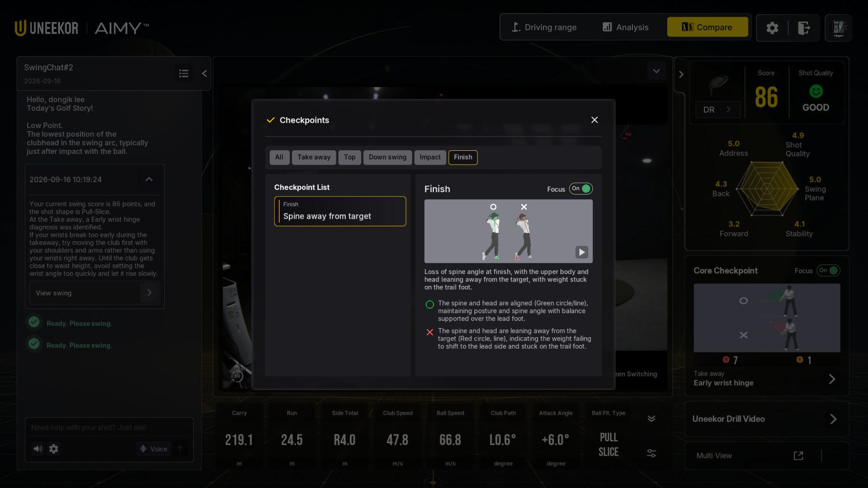The image size is (868, 488).
Task: Play the Finish demonstration video
Action: click(582, 252)
